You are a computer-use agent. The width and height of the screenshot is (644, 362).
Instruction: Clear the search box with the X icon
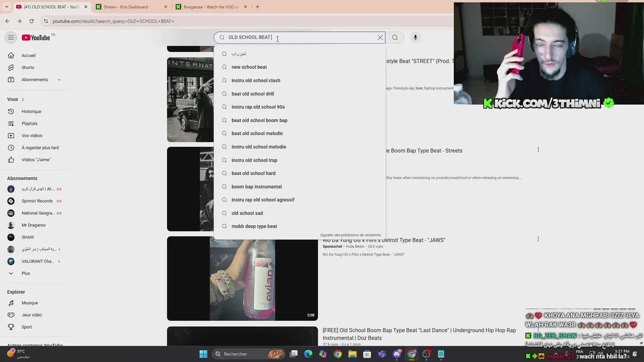click(380, 37)
